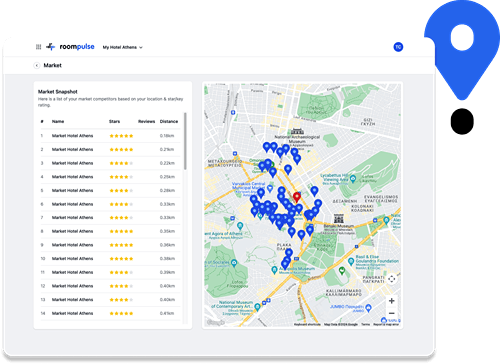Image resolution: width=500 pixels, height=364 pixels.
Task: Sort by the Stars column header
Action: click(x=114, y=121)
